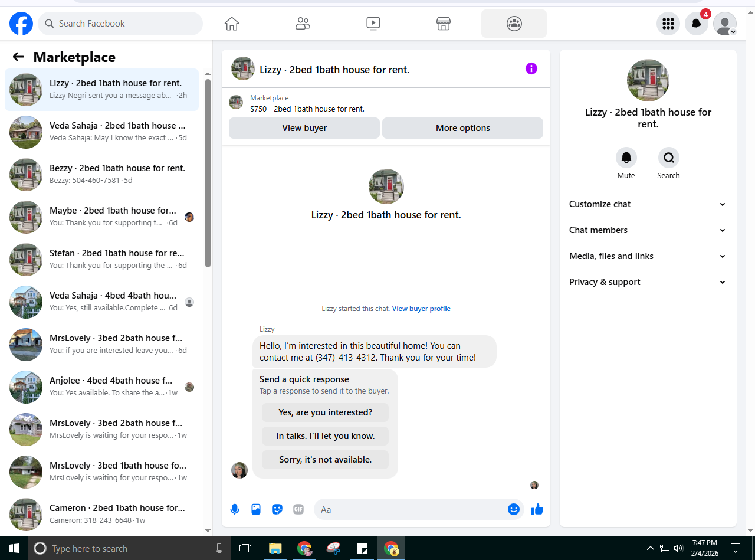
Task: Open the Marketplace storefront icon in top navigation
Action: coord(444,24)
